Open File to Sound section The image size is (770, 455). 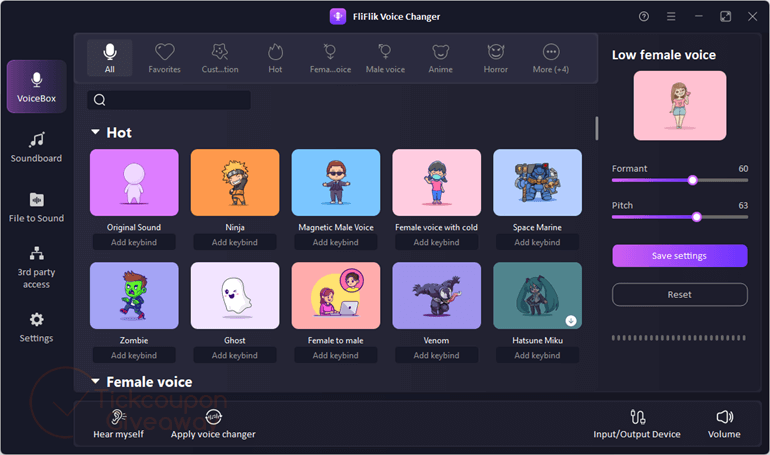(x=36, y=207)
